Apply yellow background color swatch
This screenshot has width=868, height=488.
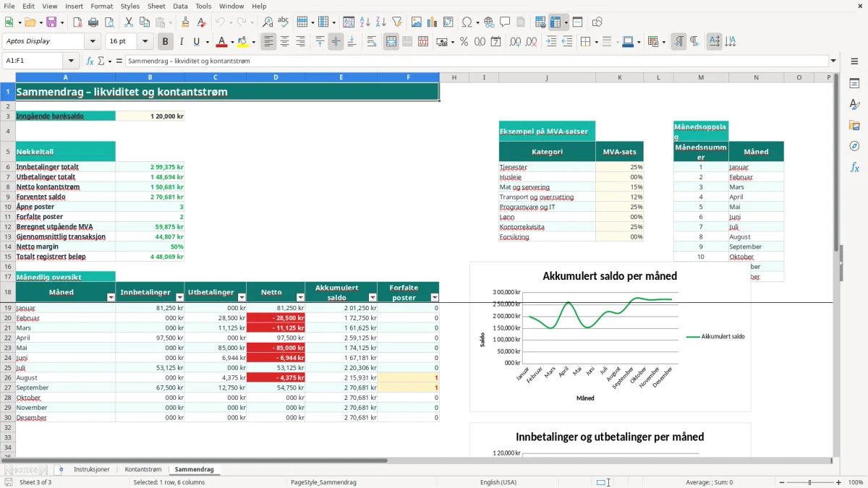[242, 42]
